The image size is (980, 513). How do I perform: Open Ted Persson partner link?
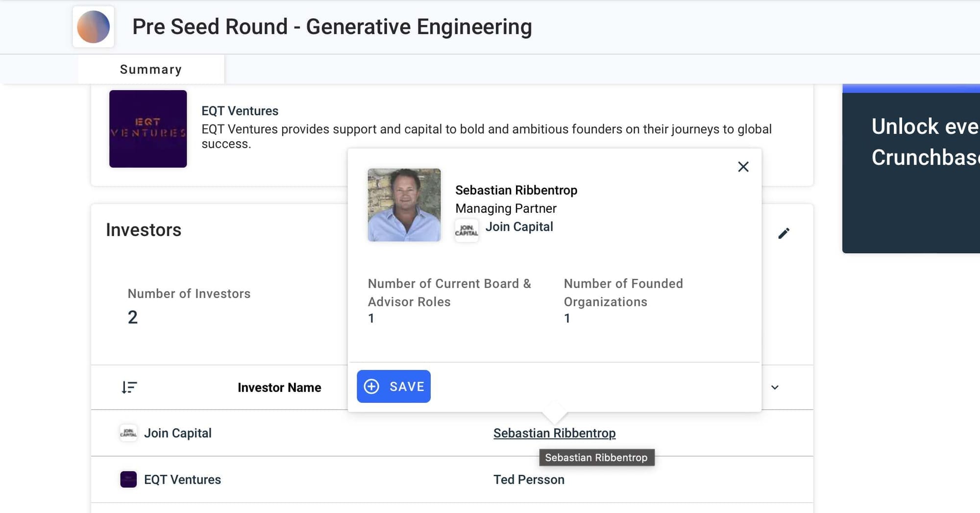click(529, 479)
